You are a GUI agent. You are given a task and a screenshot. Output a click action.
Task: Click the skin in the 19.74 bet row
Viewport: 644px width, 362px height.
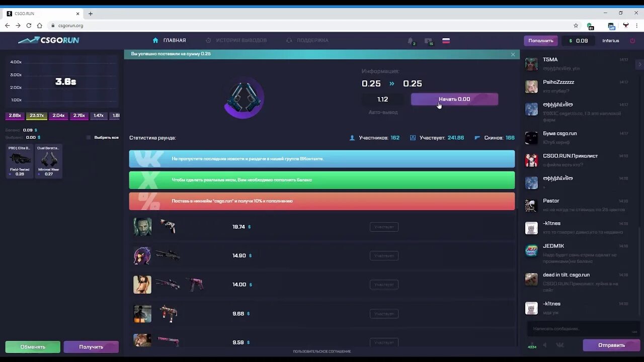[x=168, y=227]
